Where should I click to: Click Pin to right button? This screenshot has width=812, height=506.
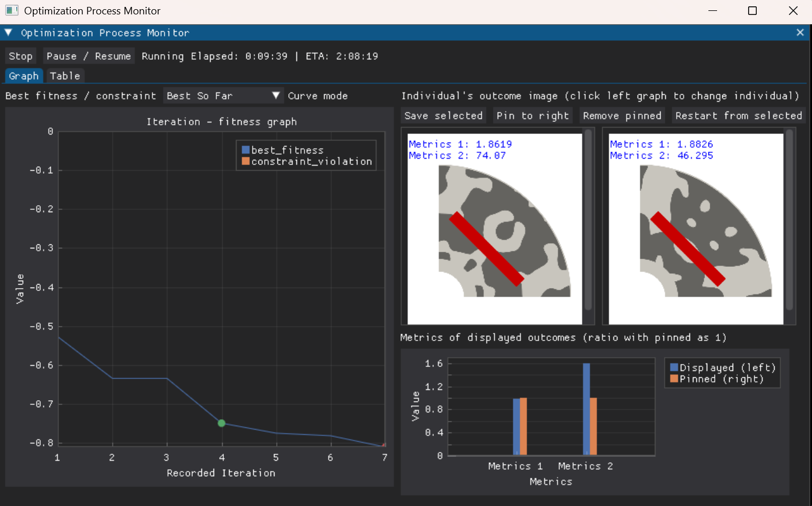tap(533, 116)
